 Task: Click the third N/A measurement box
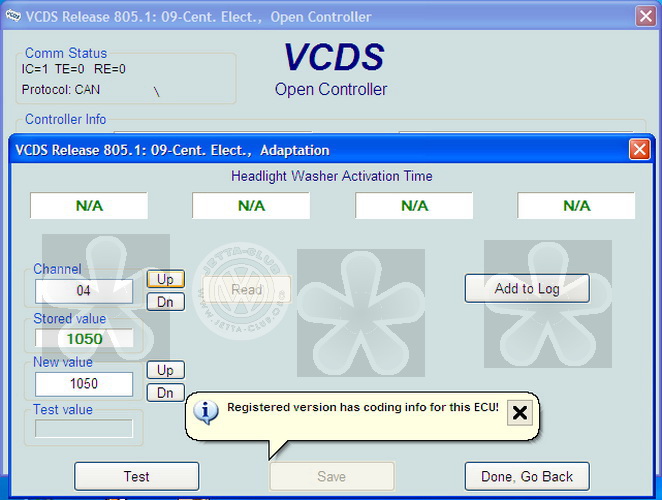click(414, 206)
